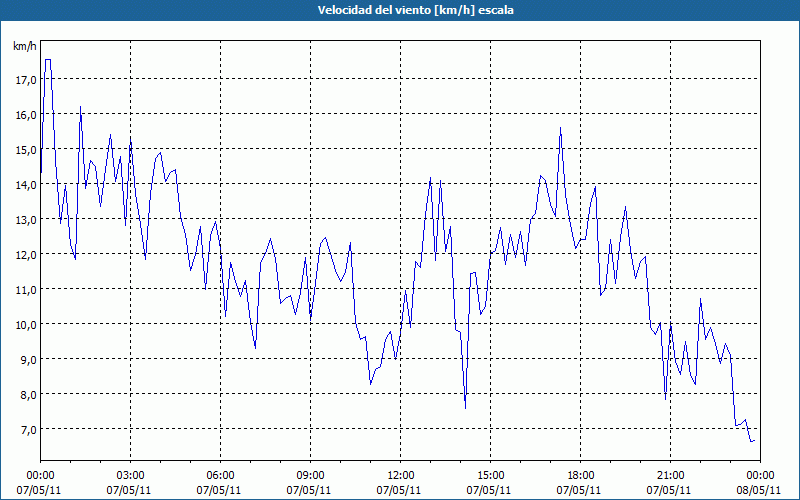
Task: Click the '09:00' time label
Action: [310, 476]
